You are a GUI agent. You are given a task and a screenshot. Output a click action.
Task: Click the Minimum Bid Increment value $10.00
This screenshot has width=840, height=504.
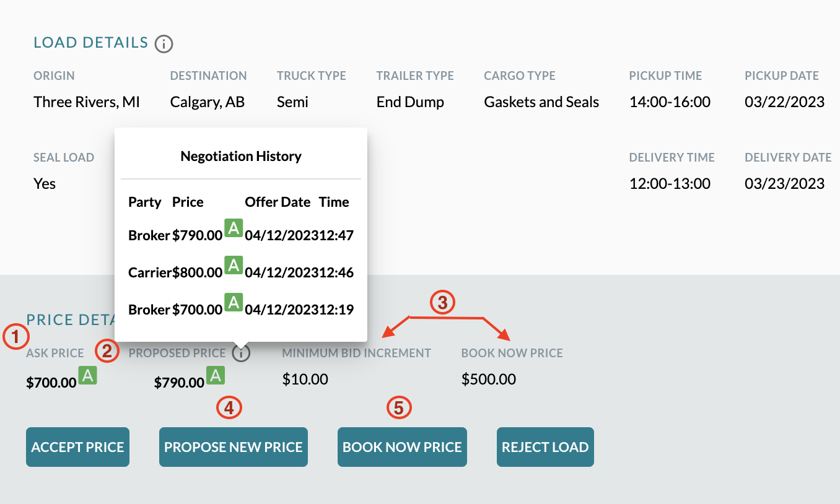[x=305, y=379]
